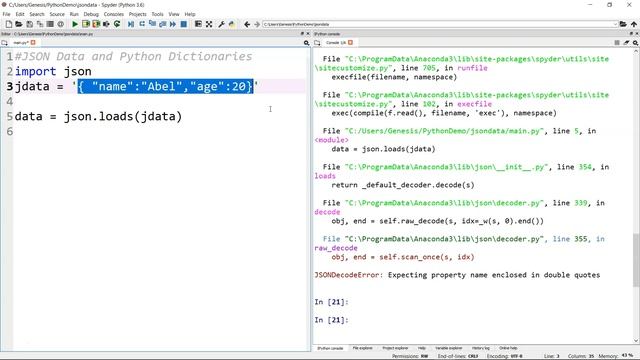
Task: Open the Consoles menu
Action: [x=113, y=14]
